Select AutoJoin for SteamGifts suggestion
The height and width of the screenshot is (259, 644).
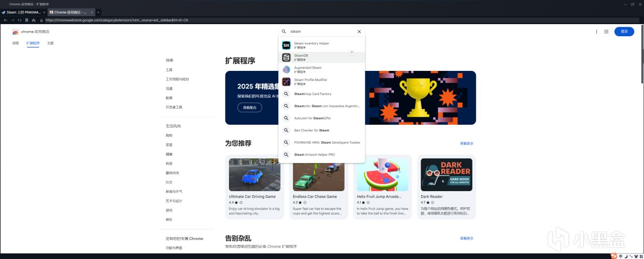pyautogui.click(x=321, y=118)
